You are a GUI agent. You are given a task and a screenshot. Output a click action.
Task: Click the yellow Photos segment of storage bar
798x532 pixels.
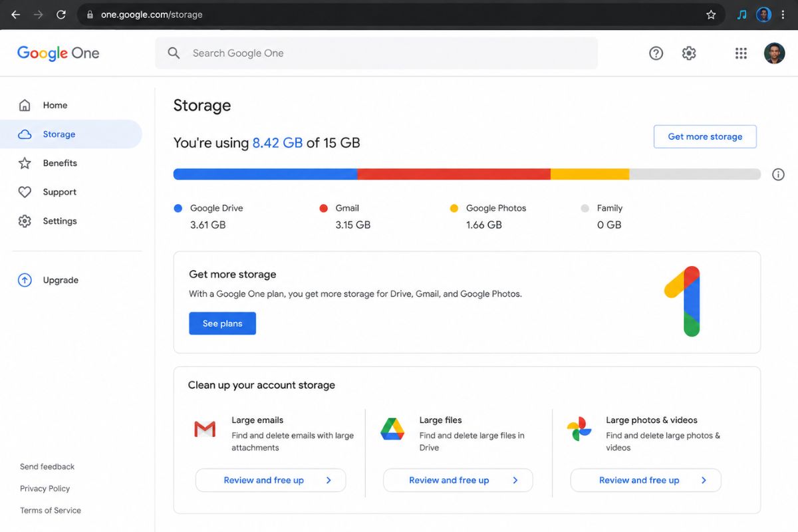590,174
